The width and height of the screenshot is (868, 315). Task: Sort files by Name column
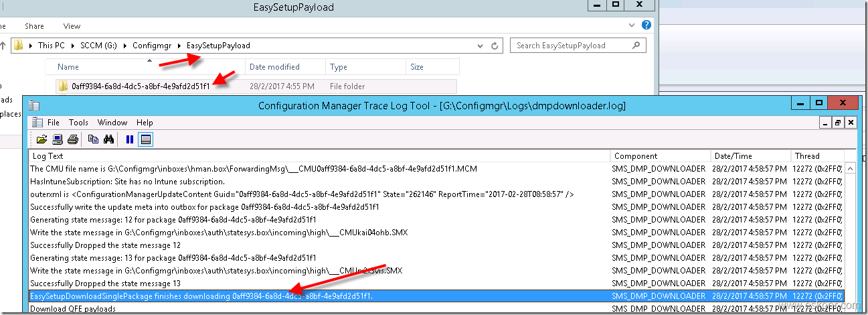(146, 67)
